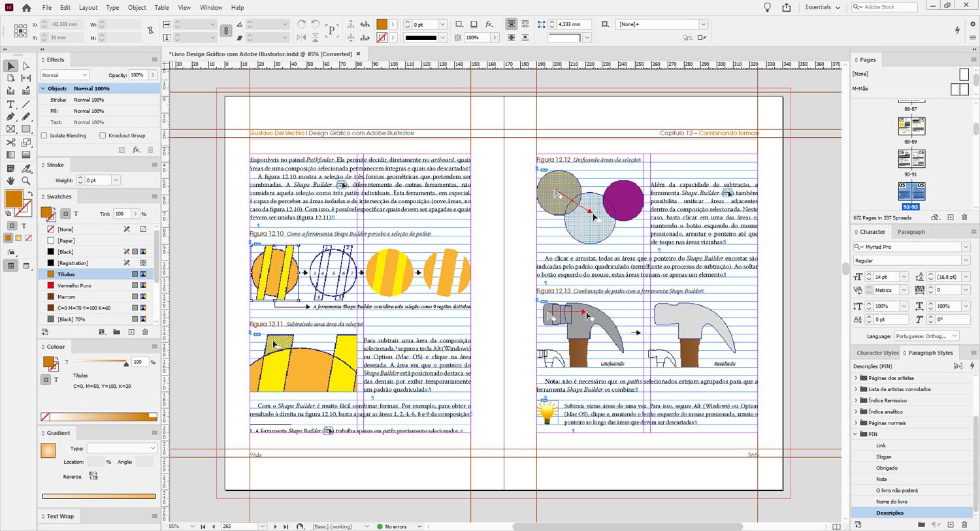This screenshot has width=980, height=531.
Task: Select the Line tool
Action: tap(26, 105)
